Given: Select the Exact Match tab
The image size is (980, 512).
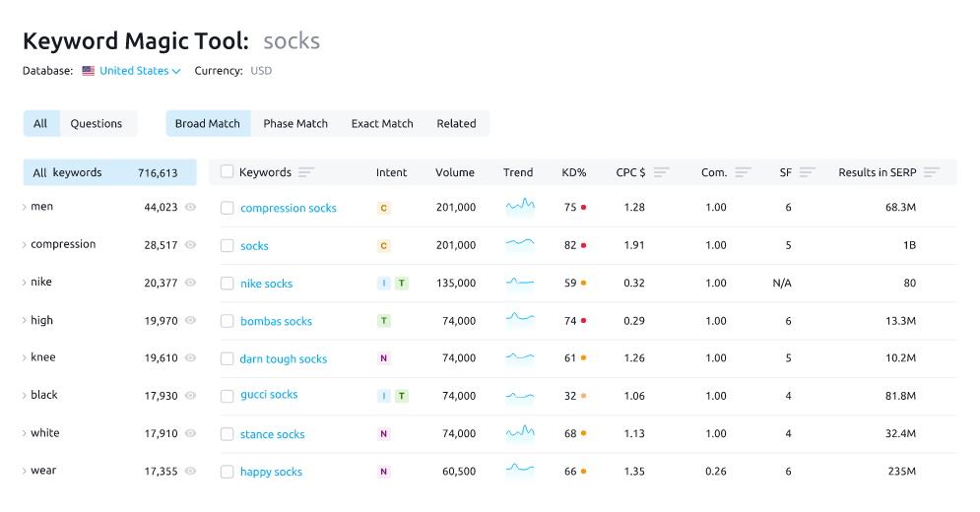Looking at the screenshot, I should 382,123.
